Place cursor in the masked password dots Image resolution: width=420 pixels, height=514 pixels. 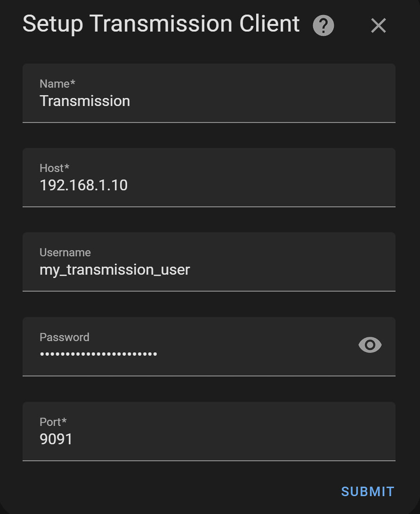98,354
